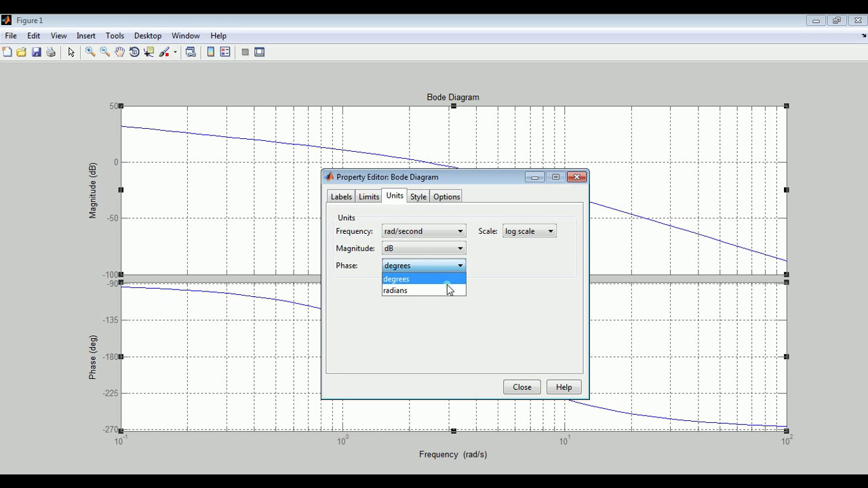This screenshot has height=488, width=868.
Task: Click the Link Plot icon
Action: point(191,52)
